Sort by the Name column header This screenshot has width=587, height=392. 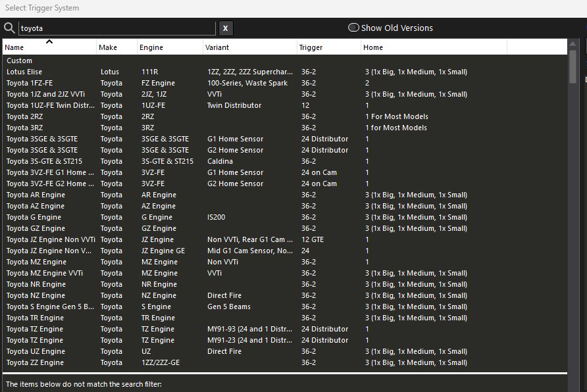(x=49, y=47)
